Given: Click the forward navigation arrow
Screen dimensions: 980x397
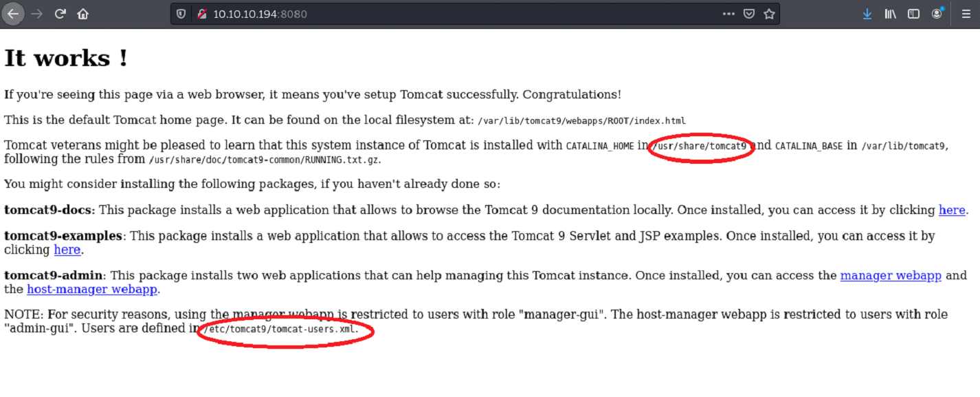Looking at the screenshot, I should point(37,14).
